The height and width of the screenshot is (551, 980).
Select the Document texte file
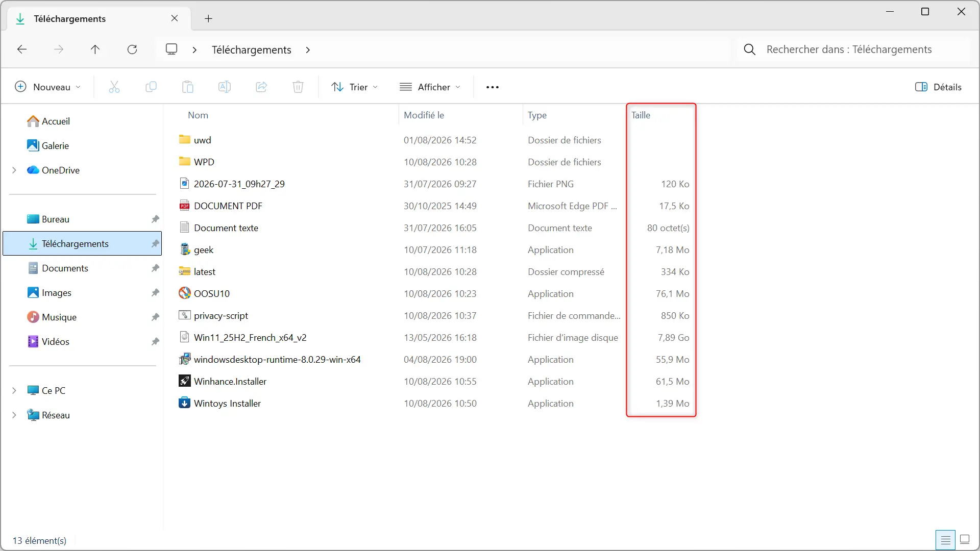pos(226,228)
